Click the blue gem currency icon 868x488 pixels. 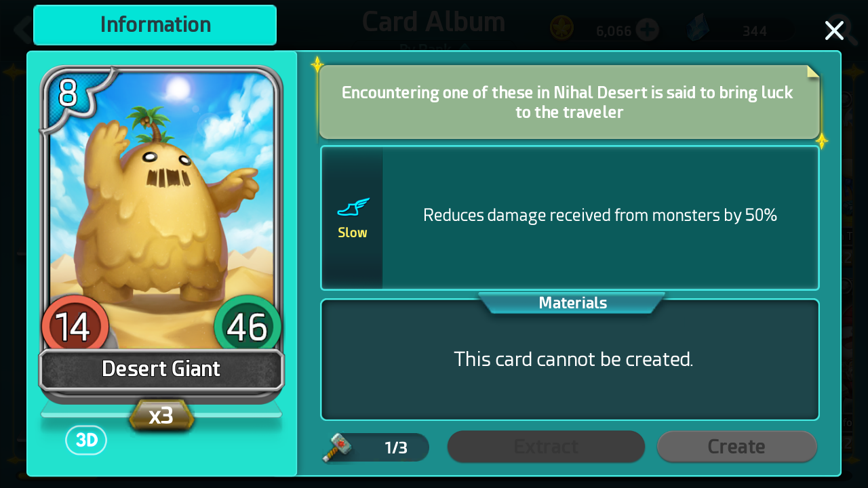(x=698, y=28)
